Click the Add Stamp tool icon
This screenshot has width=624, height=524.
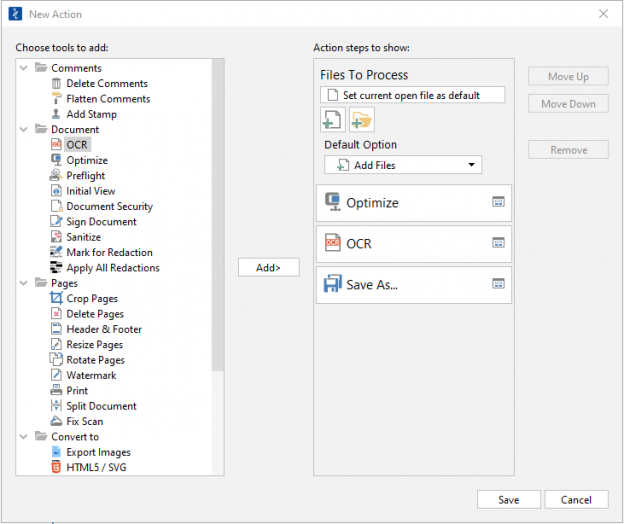point(57,114)
